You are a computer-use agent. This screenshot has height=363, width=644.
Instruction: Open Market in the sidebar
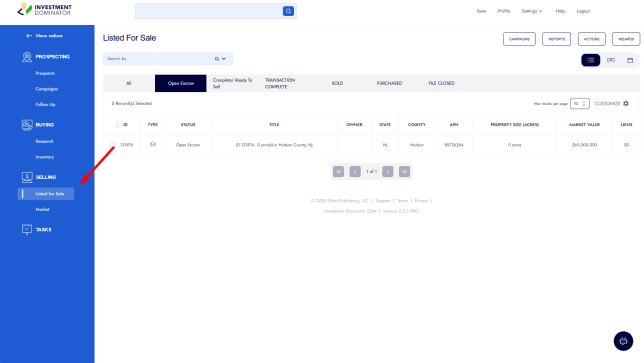click(x=42, y=209)
